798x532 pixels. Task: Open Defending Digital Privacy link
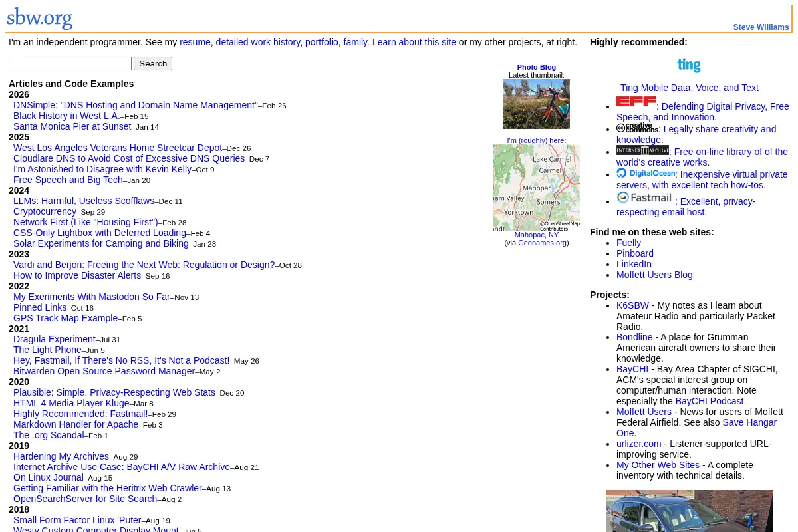click(x=703, y=112)
